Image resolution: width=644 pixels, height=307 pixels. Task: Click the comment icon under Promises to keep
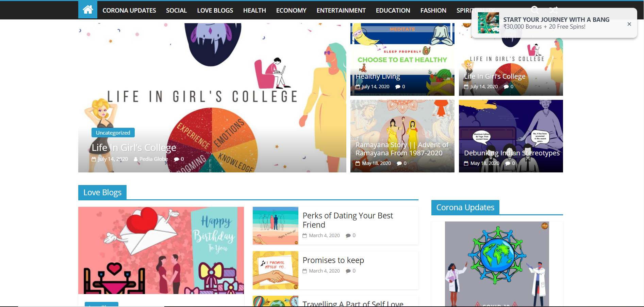[x=348, y=271]
